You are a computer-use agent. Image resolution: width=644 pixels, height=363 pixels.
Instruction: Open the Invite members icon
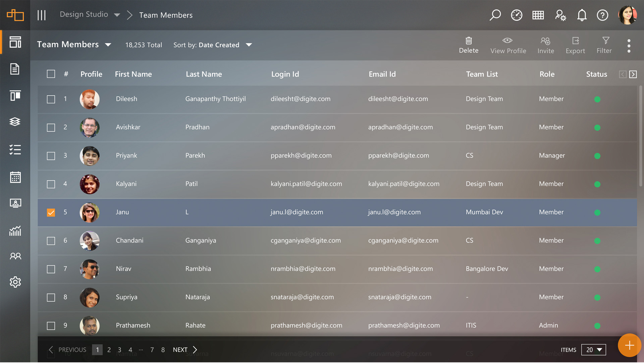tap(545, 41)
